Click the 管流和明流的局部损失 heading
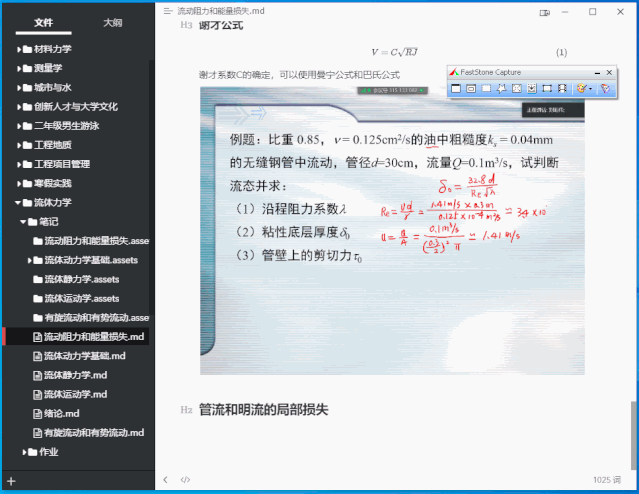The width and height of the screenshot is (639, 494). tap(263, 410)
